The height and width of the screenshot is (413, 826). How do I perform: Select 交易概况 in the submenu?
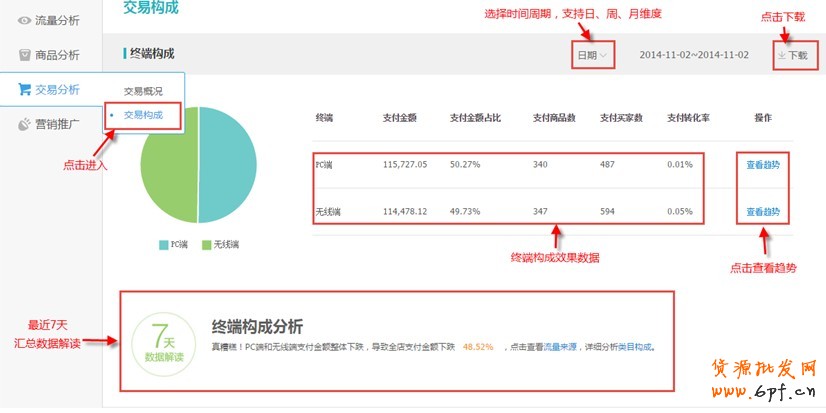click(x=143, y=91)
